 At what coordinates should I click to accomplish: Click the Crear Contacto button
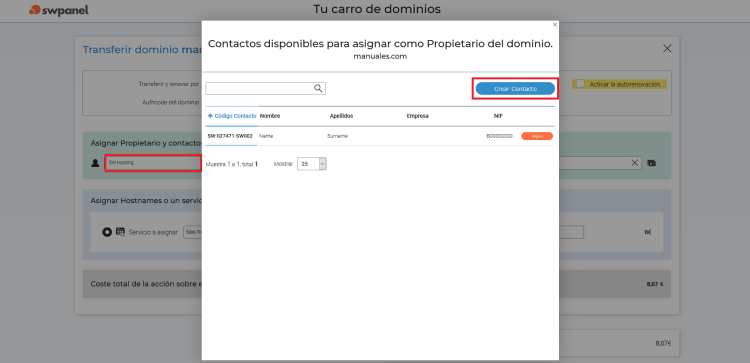(x=515, y=89)
